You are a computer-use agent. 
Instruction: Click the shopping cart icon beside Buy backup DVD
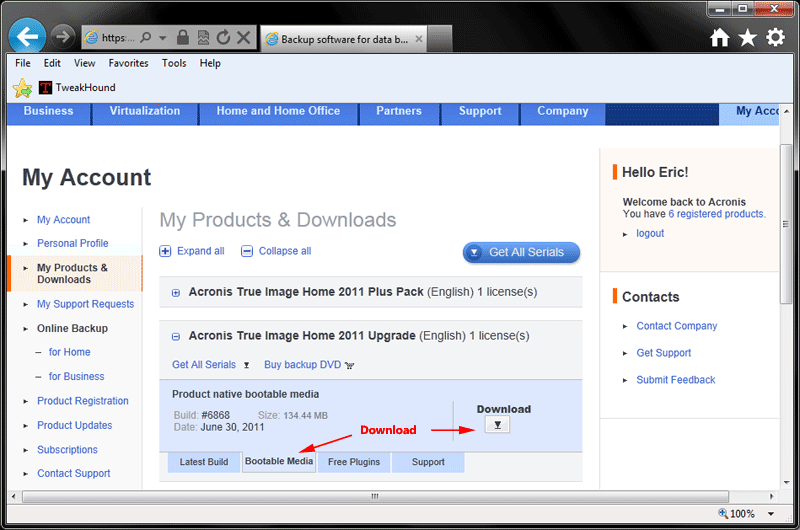click(x=349, y=365)
